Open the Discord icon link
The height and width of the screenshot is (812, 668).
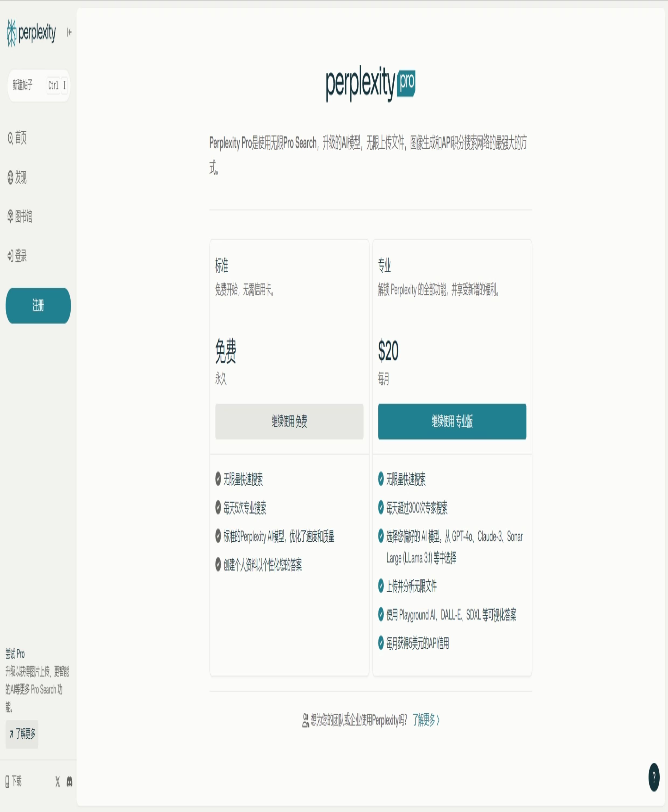(69, 781)
